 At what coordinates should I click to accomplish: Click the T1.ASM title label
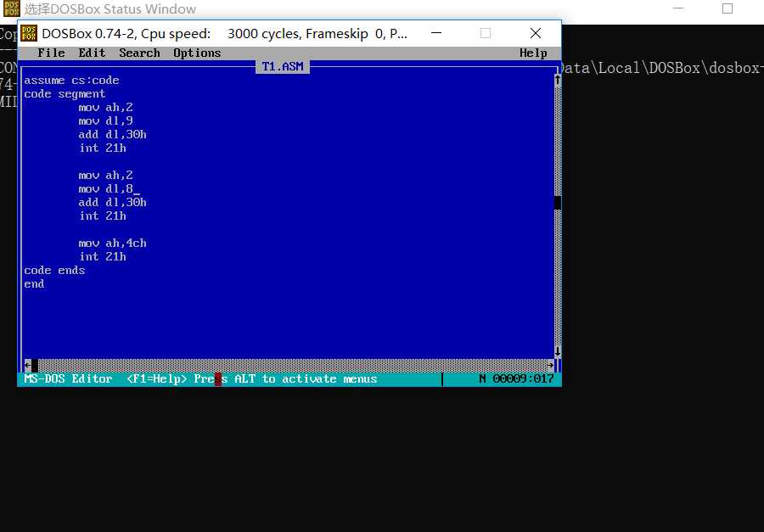(283, 66)
